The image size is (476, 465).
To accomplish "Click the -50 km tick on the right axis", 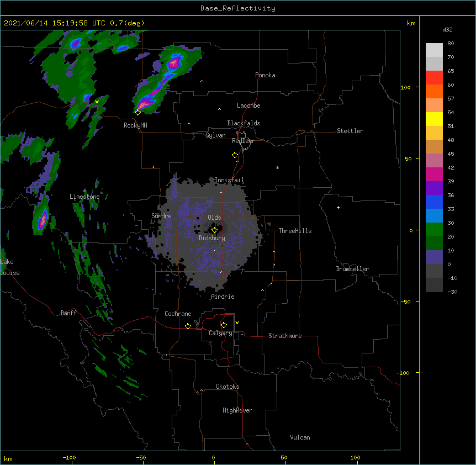I will coord(405,302).
